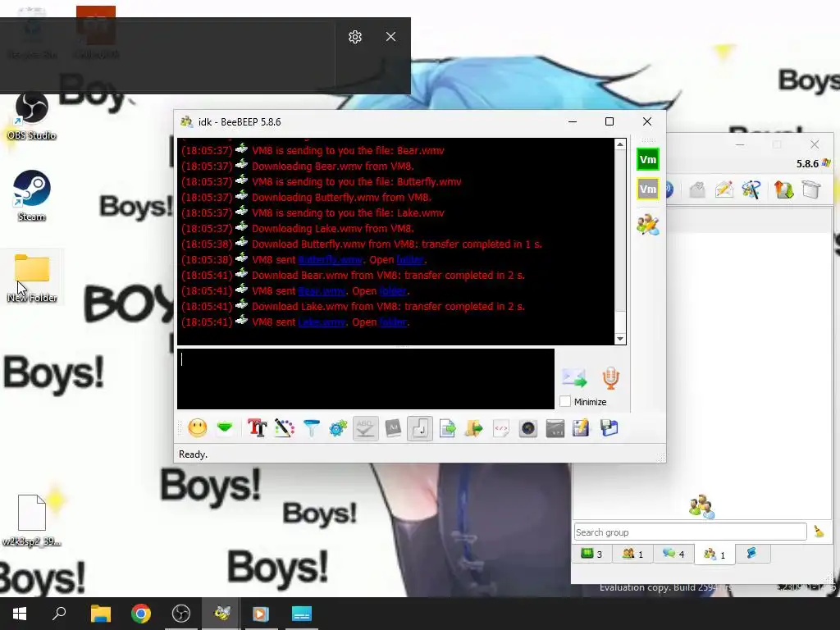Open File Explorer from the taskbar
840x630 pixels.
pyautogui.click(x=101, y=614)
